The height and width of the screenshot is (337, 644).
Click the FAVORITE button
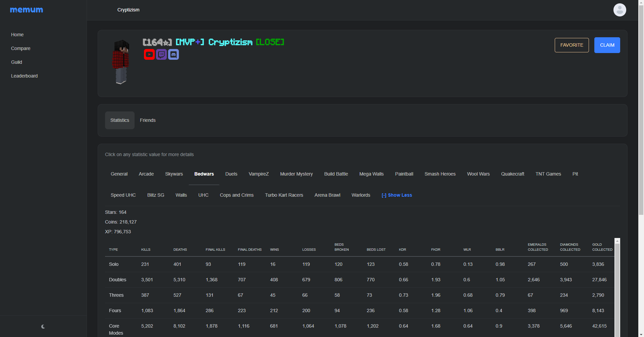pyautogui.click(x=572, y=45)
